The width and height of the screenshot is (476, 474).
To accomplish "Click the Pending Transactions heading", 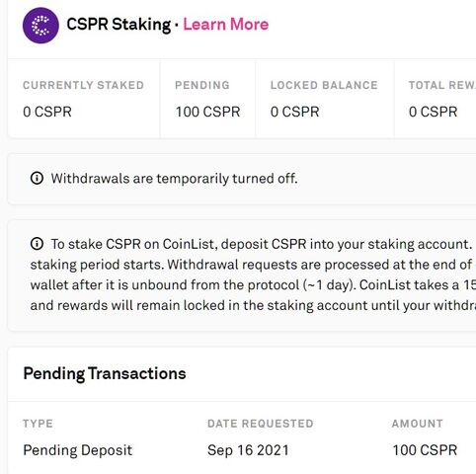I will click(x=105, y=373).
